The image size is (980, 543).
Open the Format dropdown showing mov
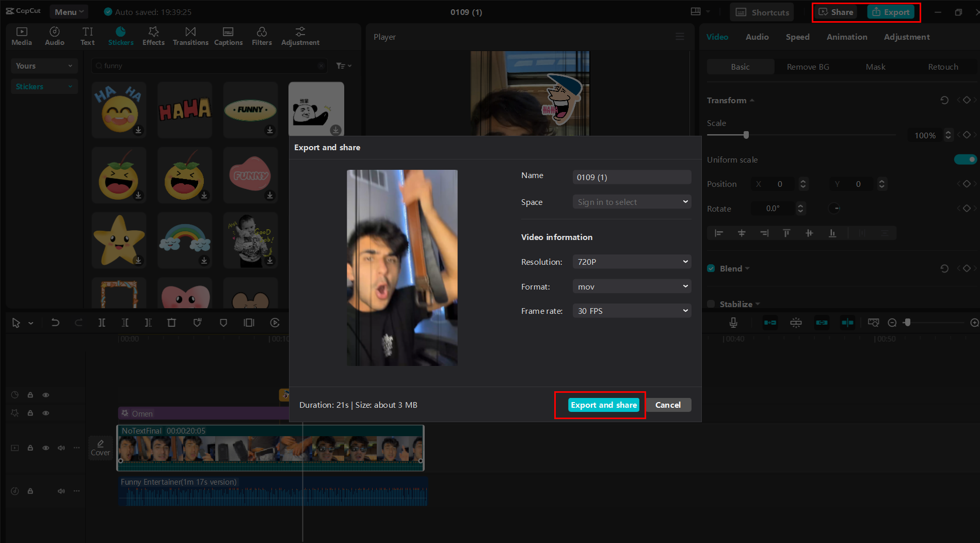[x=632, y=286]
